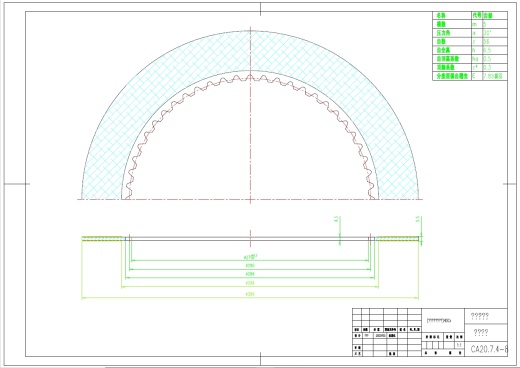The height and width of the screenshot is (368, 520).
Task: Click the ø288 diameter dimension text
Action: coord(250,274)
